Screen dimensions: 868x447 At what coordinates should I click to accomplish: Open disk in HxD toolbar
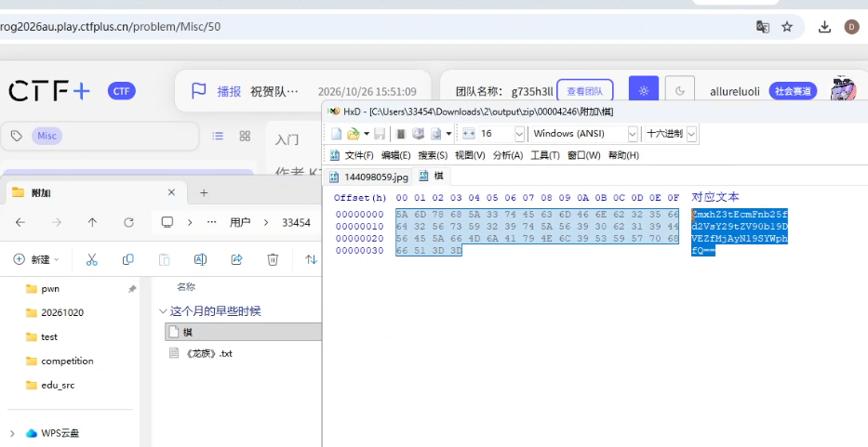pos(419,133)
